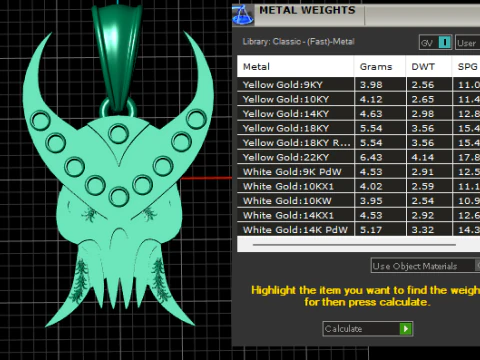480x360 pixels.
Task: Click DWT value 2.59
Action: (423, 186)
